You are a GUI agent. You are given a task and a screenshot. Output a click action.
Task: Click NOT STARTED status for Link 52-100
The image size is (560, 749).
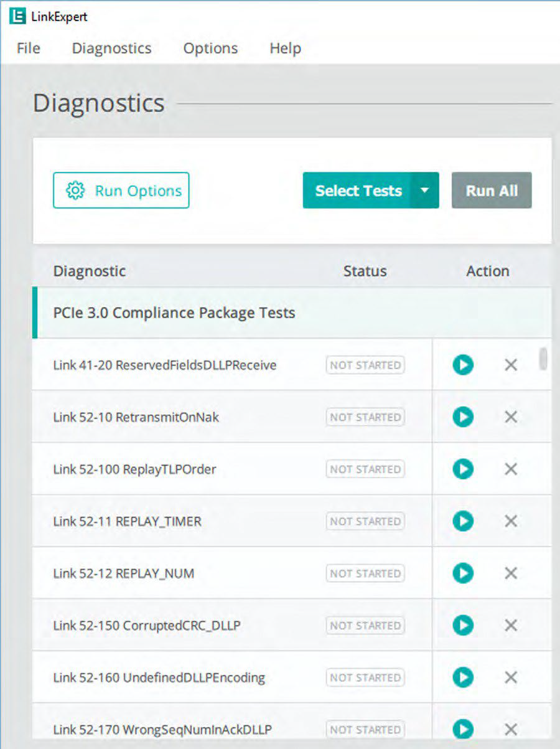pyautogui.click(x=365, y=469)
